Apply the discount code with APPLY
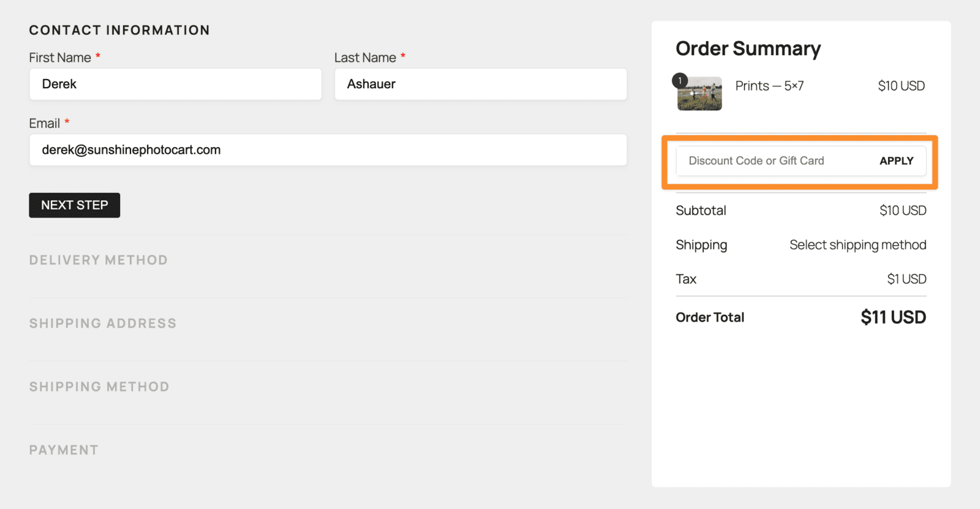The image size is (980, 509). (896, 161)
